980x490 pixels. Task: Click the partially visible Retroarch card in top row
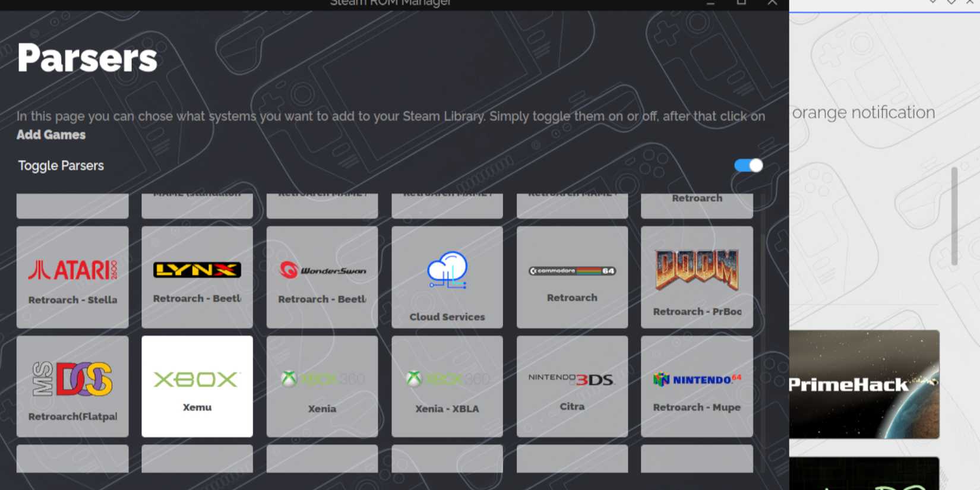point(697,206)
